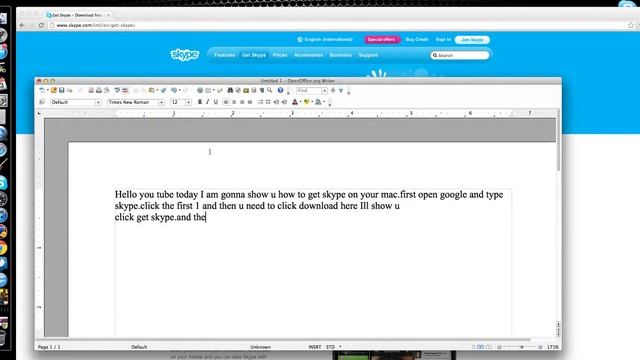Run the Spelling and Grammar check icon
The height and width of the screenshot is (360, 640).
coord(117,90)
